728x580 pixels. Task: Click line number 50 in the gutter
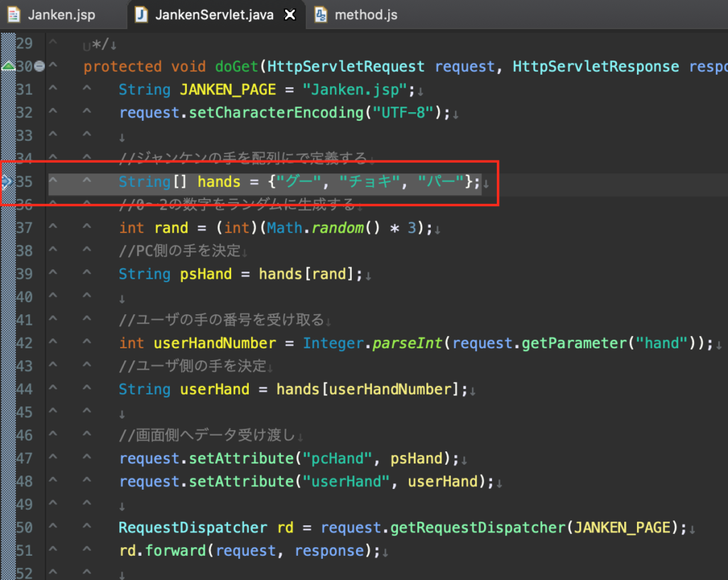(x=24, y=527)
